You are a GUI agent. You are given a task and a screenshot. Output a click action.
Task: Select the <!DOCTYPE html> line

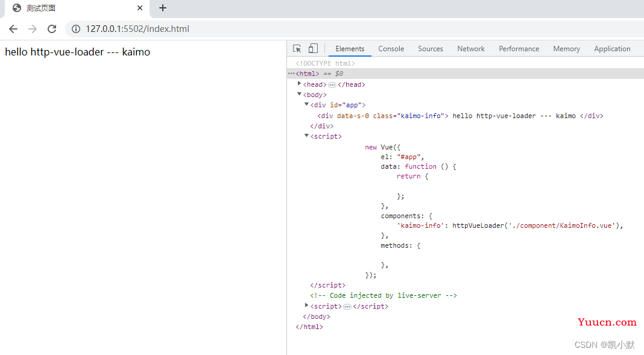click(x=325, y=63)
